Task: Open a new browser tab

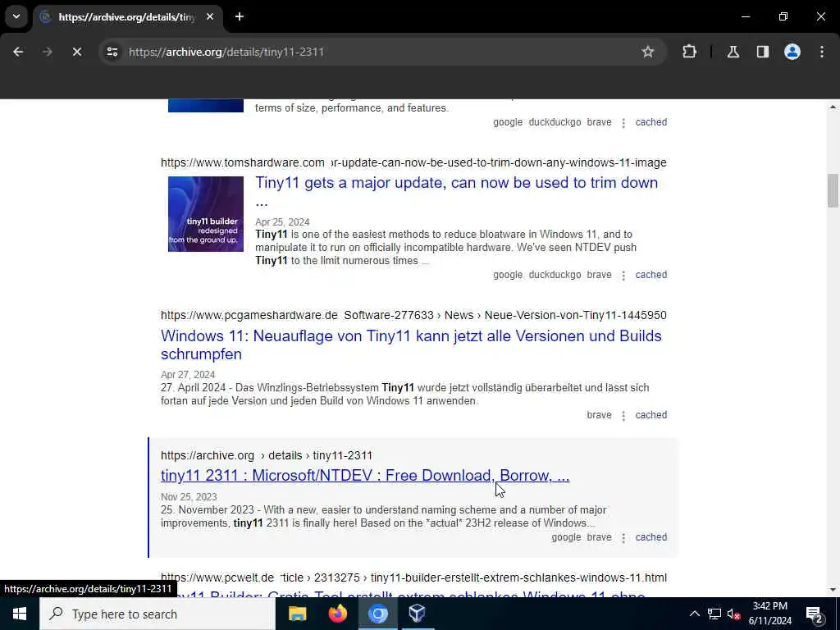Action: (240, 16)
